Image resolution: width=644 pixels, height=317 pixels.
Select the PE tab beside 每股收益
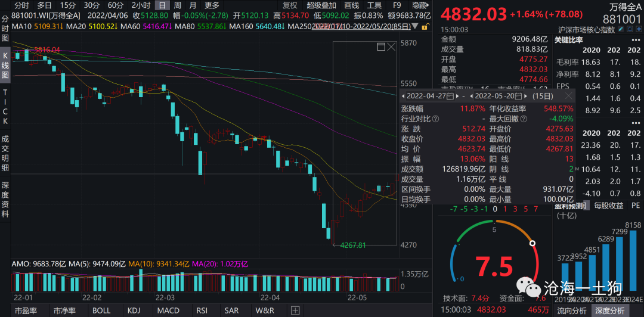636,205
